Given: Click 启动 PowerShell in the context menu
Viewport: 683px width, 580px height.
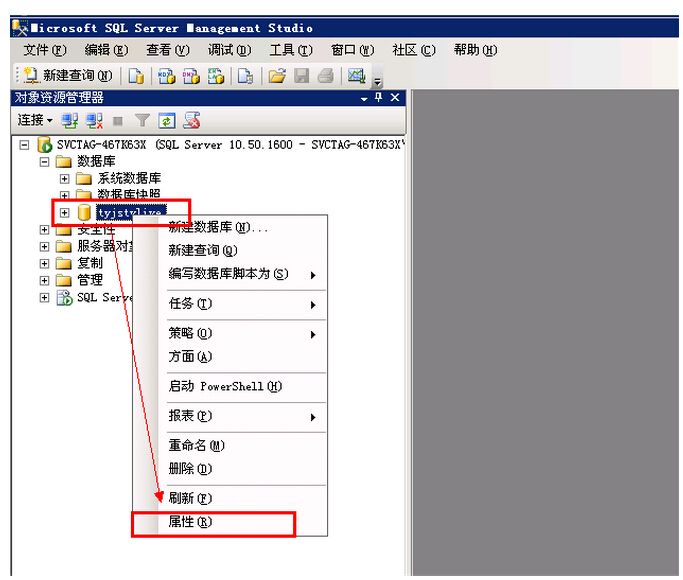Looking at the screenshot, I should [x=224, y=387].
